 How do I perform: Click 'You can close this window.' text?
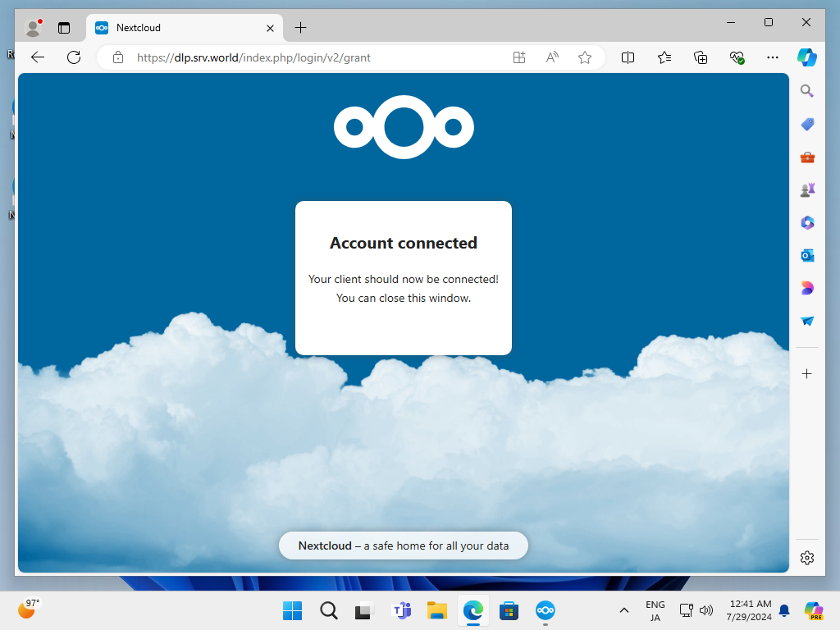[x=404, y=298]
